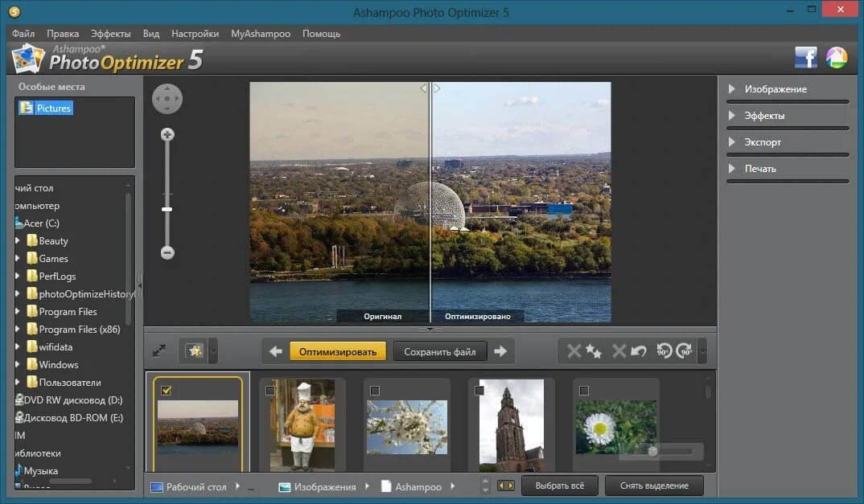Image resolution: width=864 pixels, height=504 pixels.
Task: Open the Picasa web albums icon
Action: click(x=837, y=57)
